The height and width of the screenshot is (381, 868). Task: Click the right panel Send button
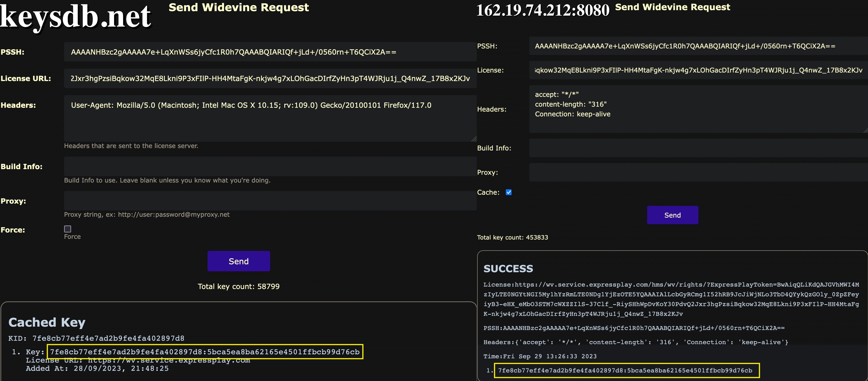[x=672, y=215]
